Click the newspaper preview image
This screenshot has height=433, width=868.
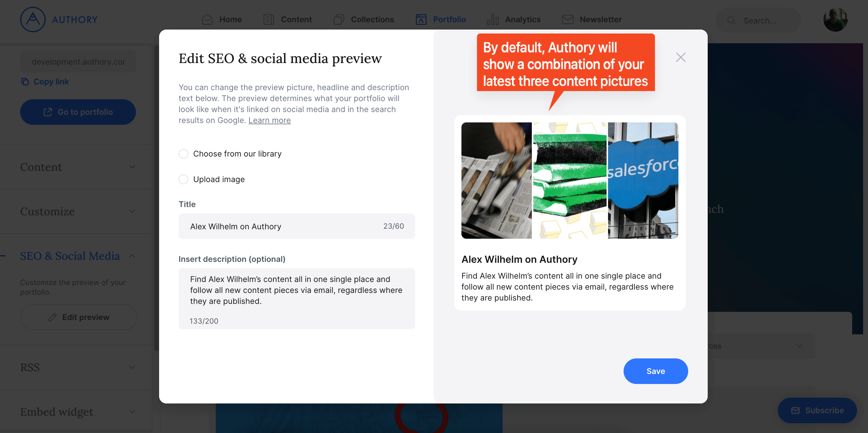[x=496, y=181]
